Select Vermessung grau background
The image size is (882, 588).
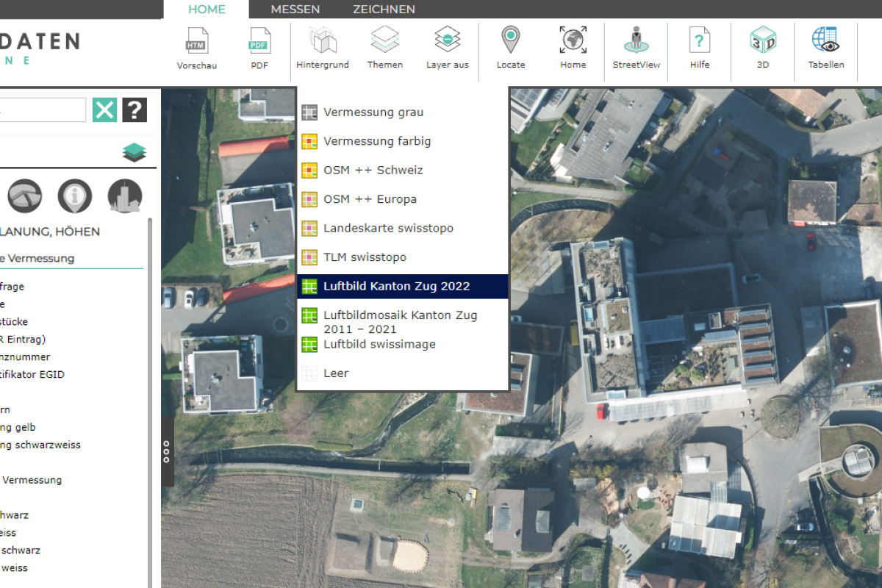[373, 112]
